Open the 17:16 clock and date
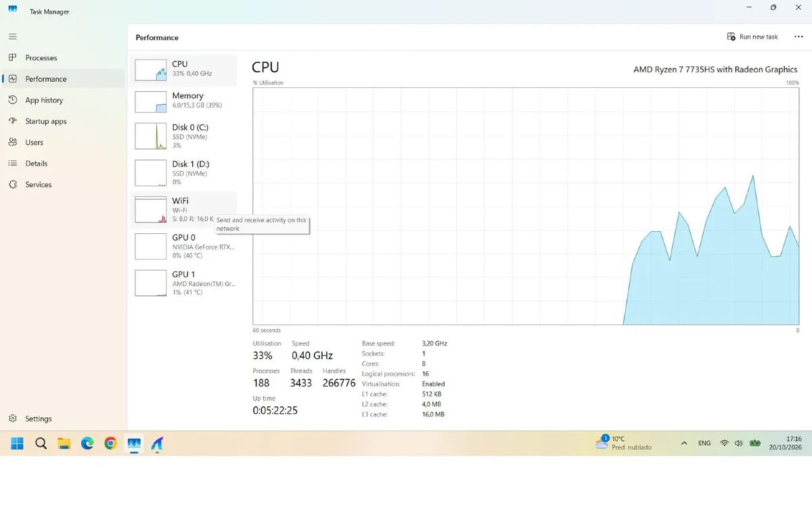The width and height of the screenshot is (812, 524). pyautogui.click(x=785, y=443)
